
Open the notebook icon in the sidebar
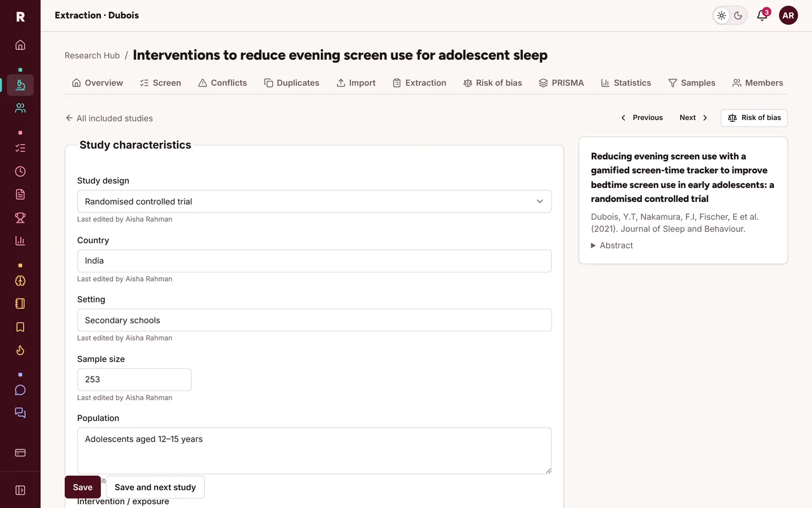[x=20, y=304]
